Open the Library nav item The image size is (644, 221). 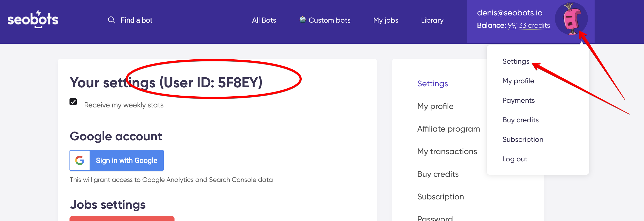(x=432, y=20)
